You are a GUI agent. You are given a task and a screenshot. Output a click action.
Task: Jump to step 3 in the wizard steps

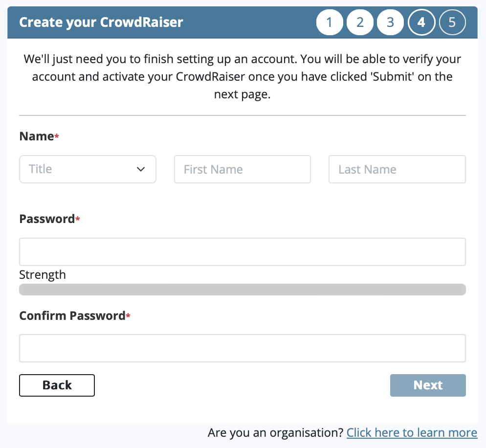pos(390,22)
